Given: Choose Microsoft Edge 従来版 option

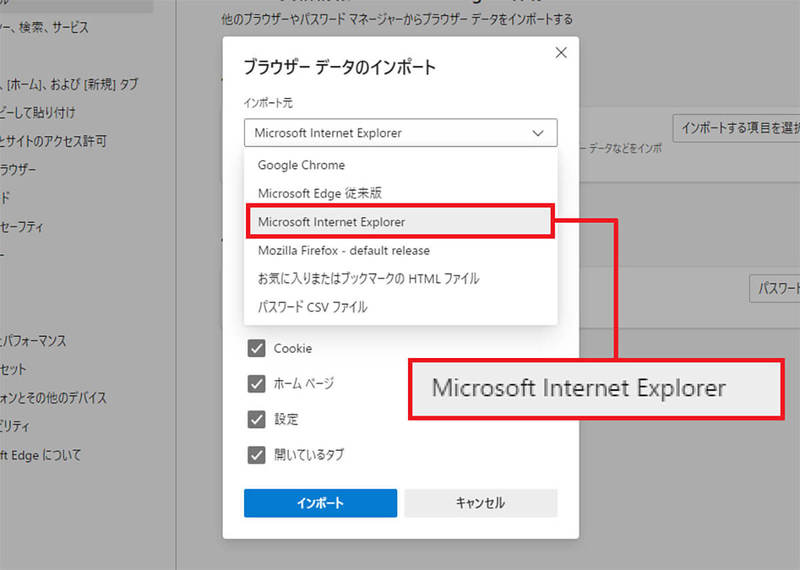Looking at the screenshot, I should 401,193.
